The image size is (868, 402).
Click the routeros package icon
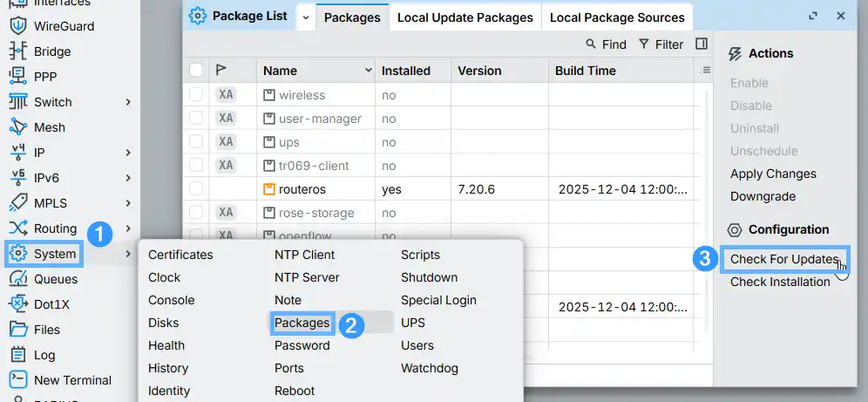(268, 189)
